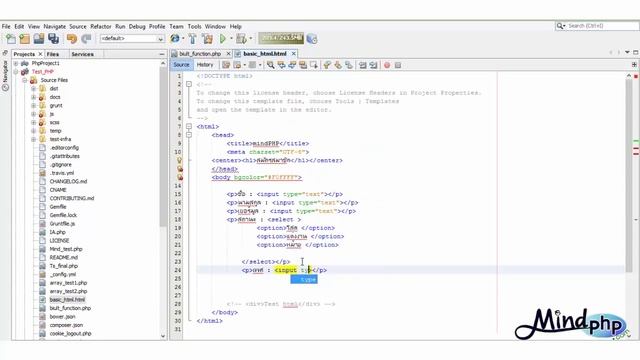Click the New File toolbar icon
Image resolution: width=640 pixels, height=360 pixels.
click(x=11, y=39)
